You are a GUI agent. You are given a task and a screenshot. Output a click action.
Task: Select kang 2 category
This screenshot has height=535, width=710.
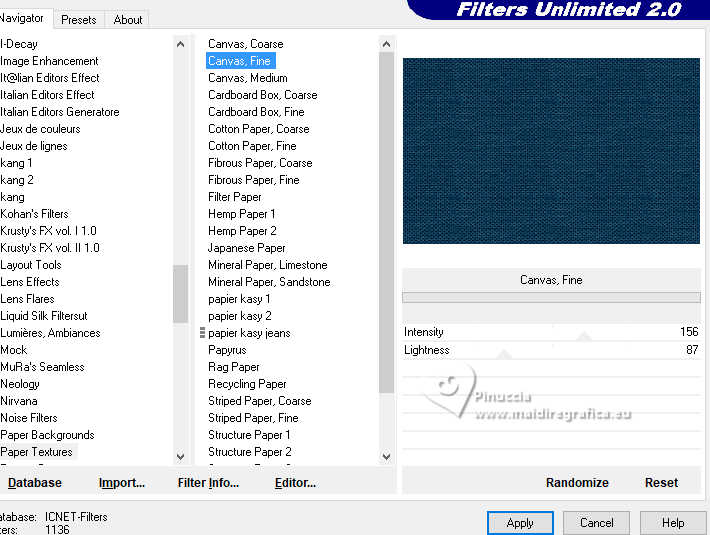[x=17, y=180]
